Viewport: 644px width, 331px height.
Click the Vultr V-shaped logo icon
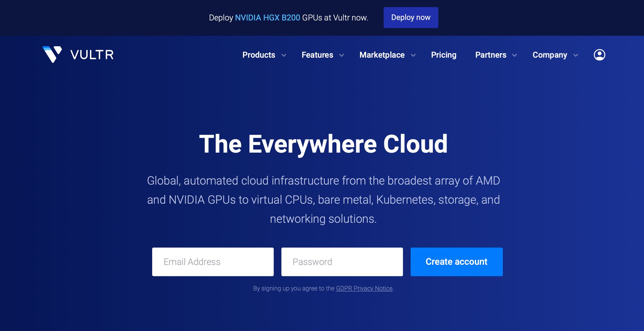pyautogui.click(x=52, y=54)
